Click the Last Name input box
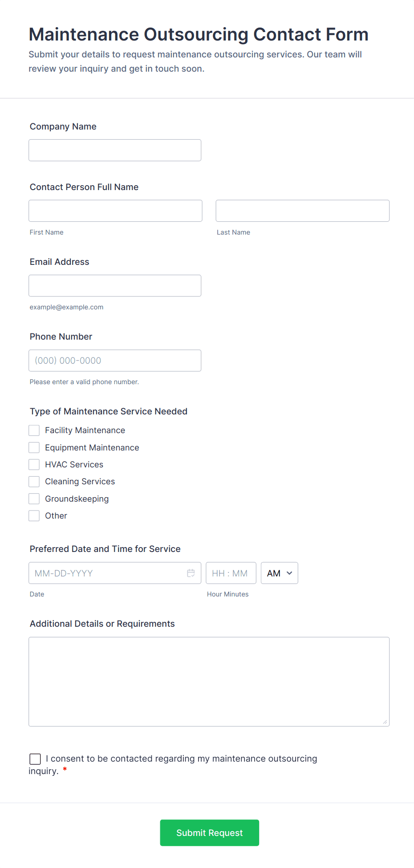The width and height of the screenshot is (414, 868). (302, 211)
